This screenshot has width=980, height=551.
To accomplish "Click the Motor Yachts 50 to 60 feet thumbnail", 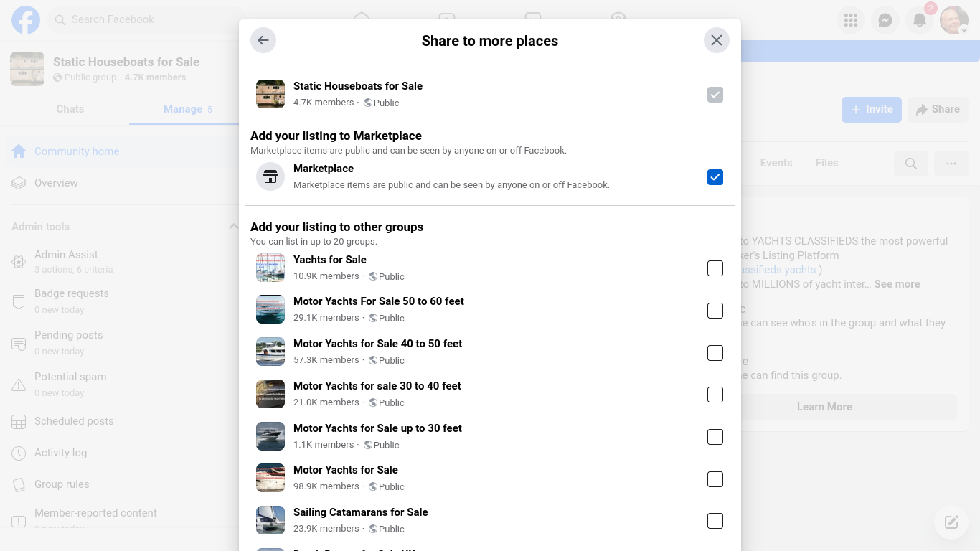I will click(x=270, y=309).
